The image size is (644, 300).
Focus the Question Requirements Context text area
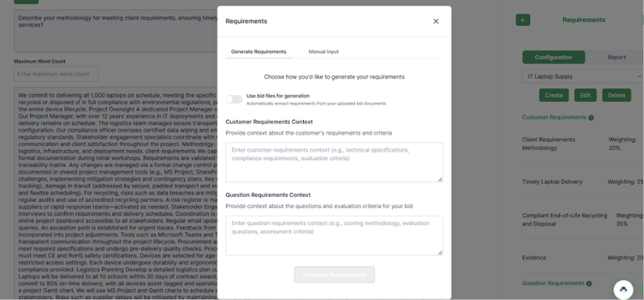click(x=334, y=235)
